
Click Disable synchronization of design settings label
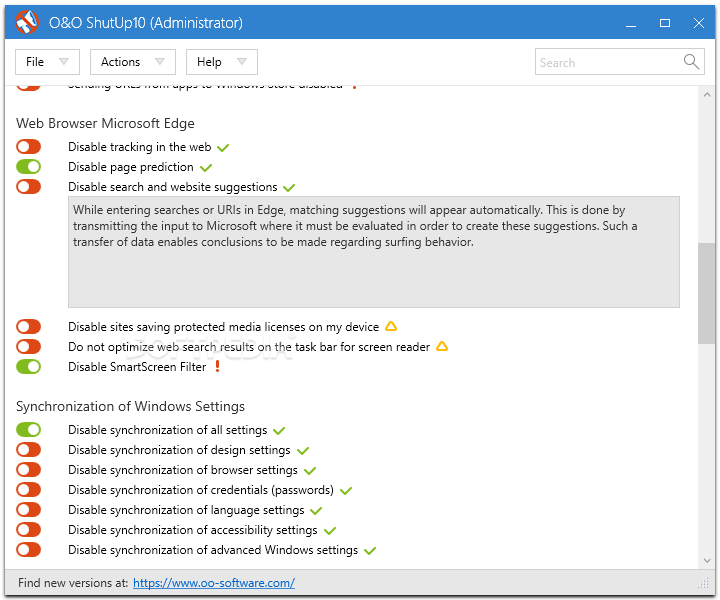coord(179,450)
